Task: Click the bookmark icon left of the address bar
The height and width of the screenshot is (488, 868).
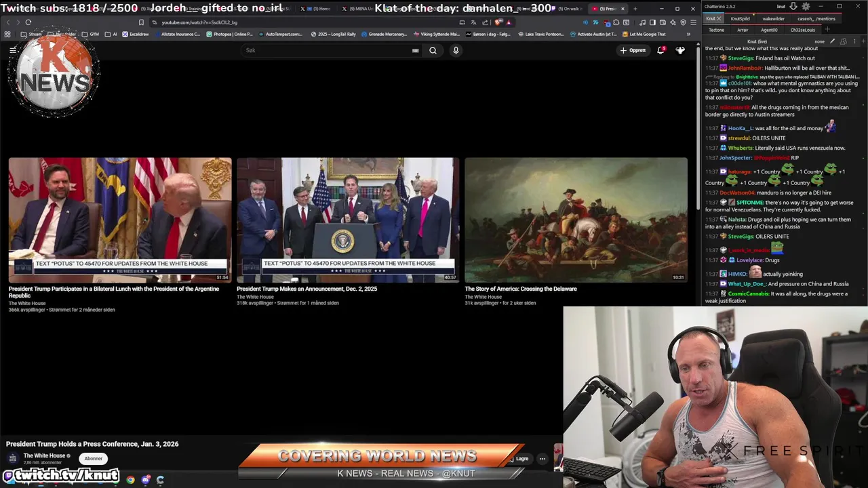Action: click(141, 22)
